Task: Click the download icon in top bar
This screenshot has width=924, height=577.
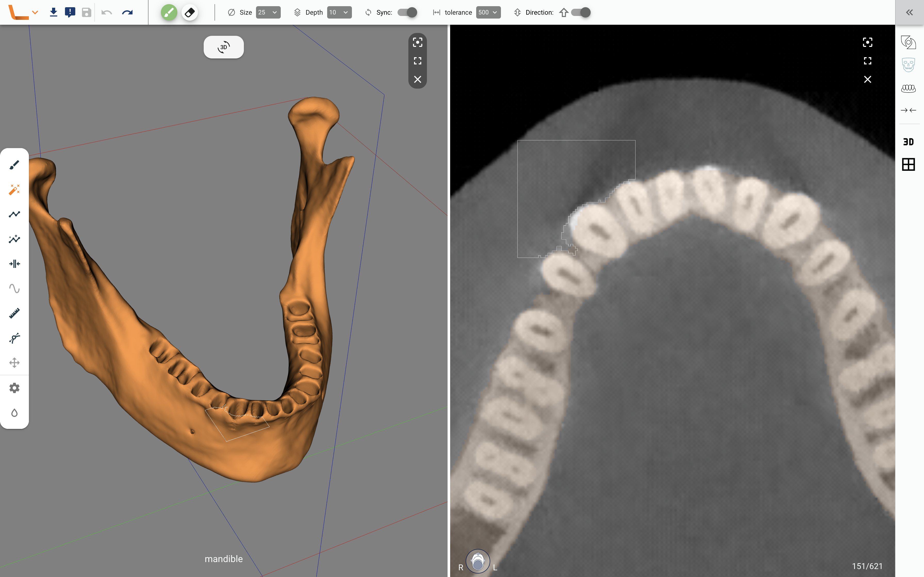Action: click(x=53, y=13)
